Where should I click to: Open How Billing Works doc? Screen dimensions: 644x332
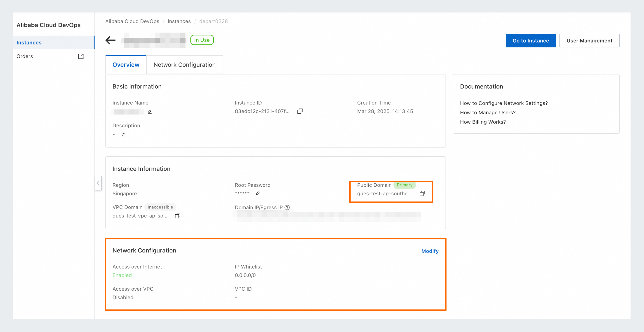click(x=483, y=122)
